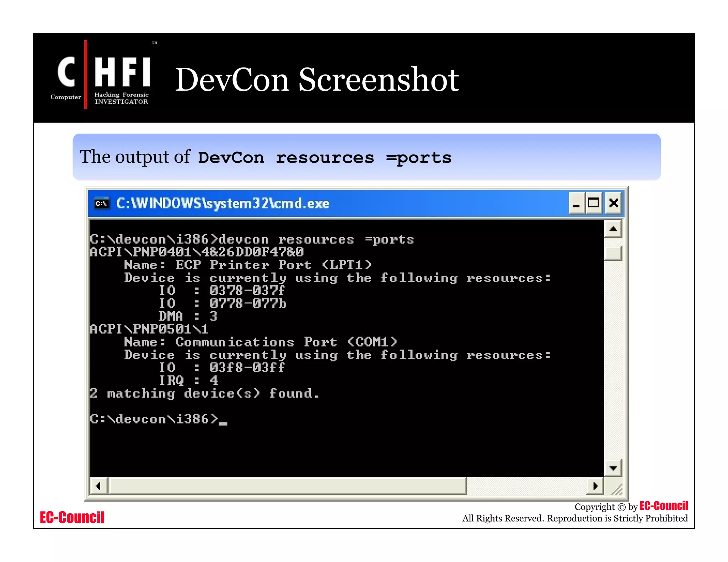Click the 'DMA : 3' line
This screenshot has height=562, width=728.
pyautogui.click(x=188, y=316)
